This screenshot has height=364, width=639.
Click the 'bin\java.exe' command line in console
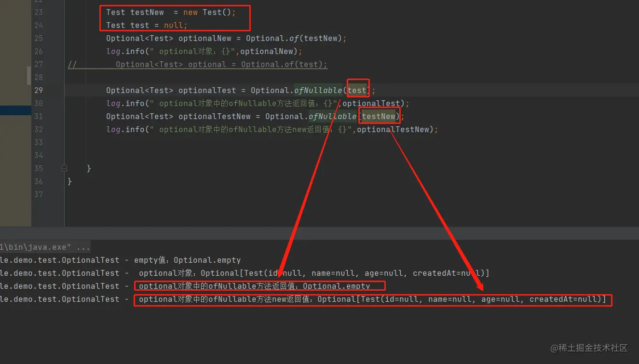point(45,247)
